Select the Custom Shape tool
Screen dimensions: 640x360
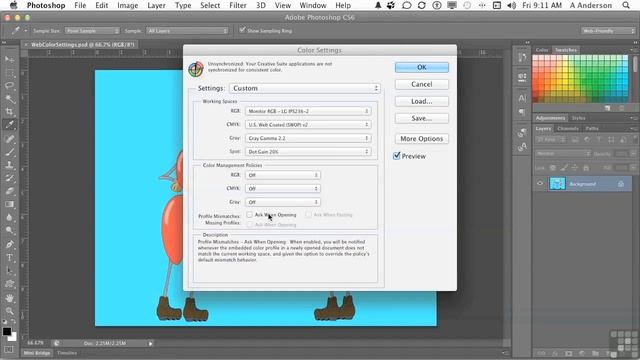(9, 284)
